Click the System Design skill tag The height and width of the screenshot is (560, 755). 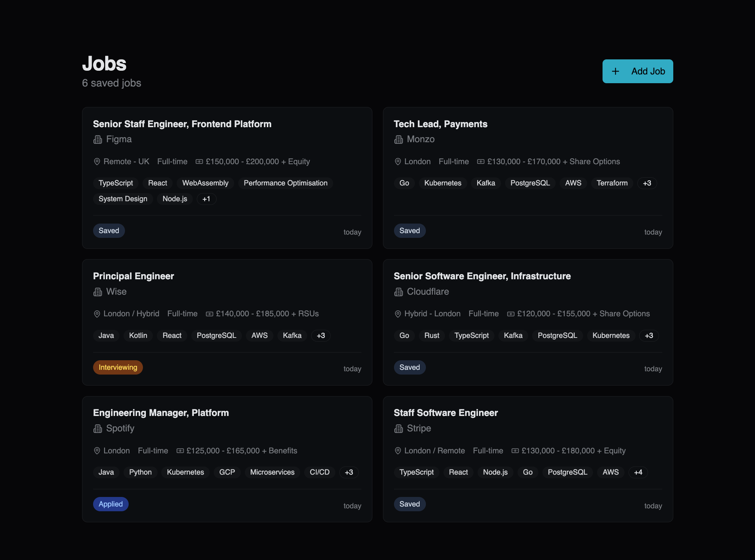123,199
